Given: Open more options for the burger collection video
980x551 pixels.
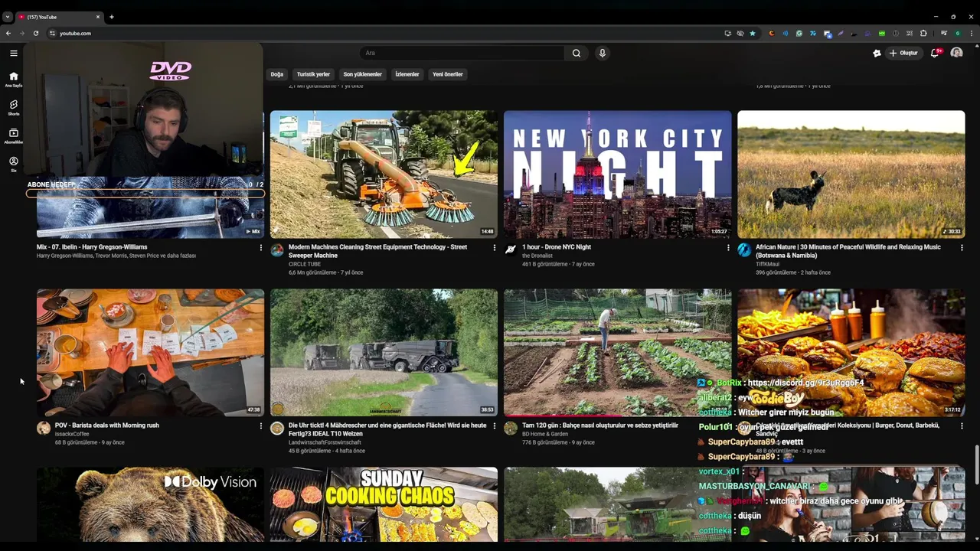Looking at the screenshot, I should point(962,426).
